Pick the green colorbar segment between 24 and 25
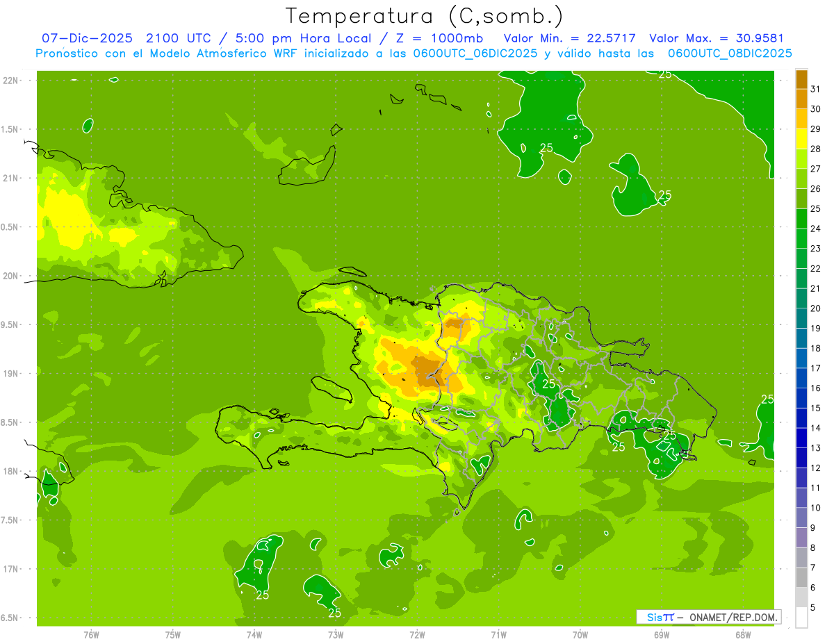The height and width of the screenshot is (644, 834). point(801,219)
